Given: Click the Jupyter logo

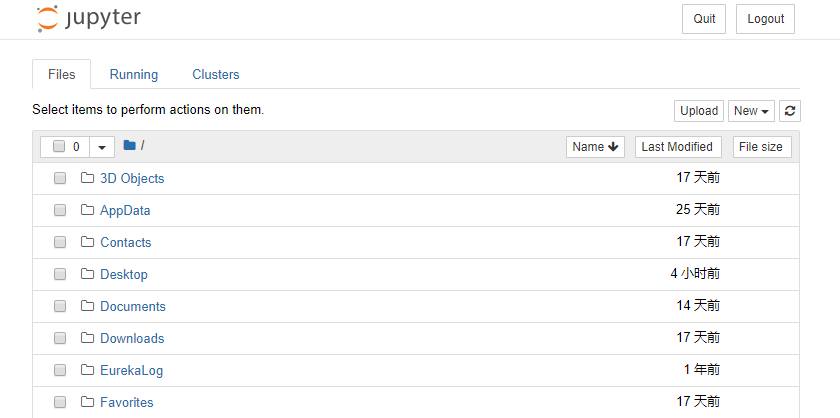Looking at the screenshot, I should click(x=88, y=19).
